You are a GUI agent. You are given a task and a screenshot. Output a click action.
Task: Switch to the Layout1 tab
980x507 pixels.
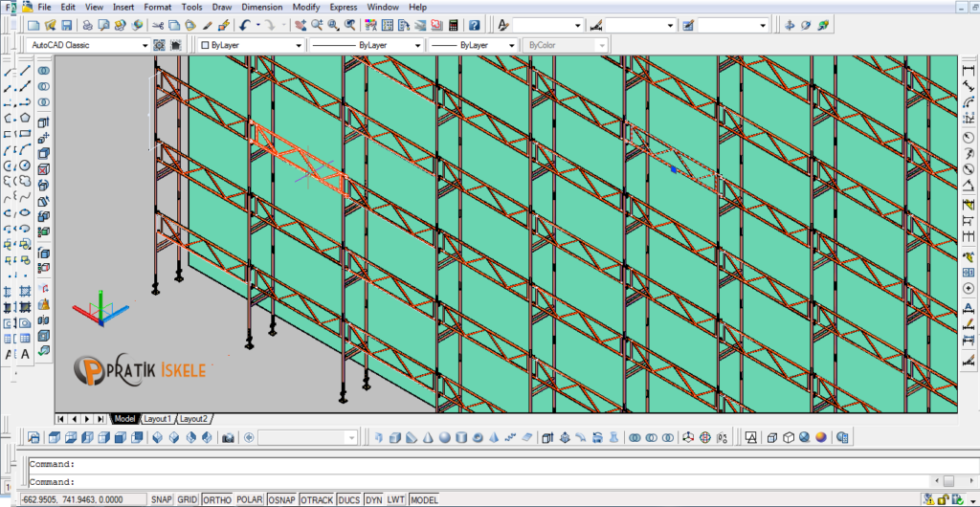158,418
